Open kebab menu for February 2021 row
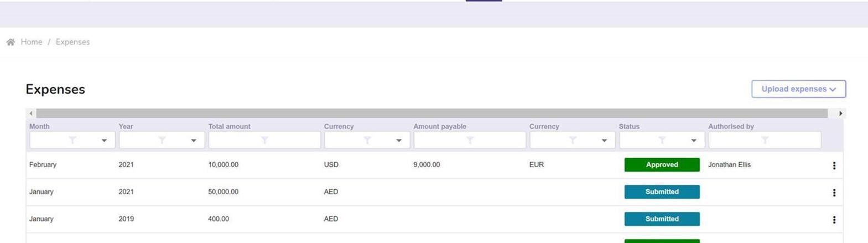Screen dimensions: 868x243 834,166
